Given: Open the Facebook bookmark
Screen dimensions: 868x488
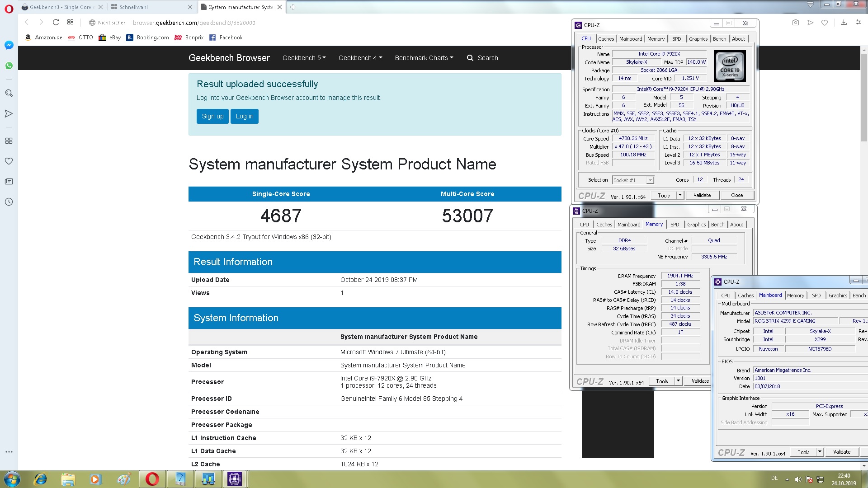Looking at the screenshot, I should tap(226, 38).
